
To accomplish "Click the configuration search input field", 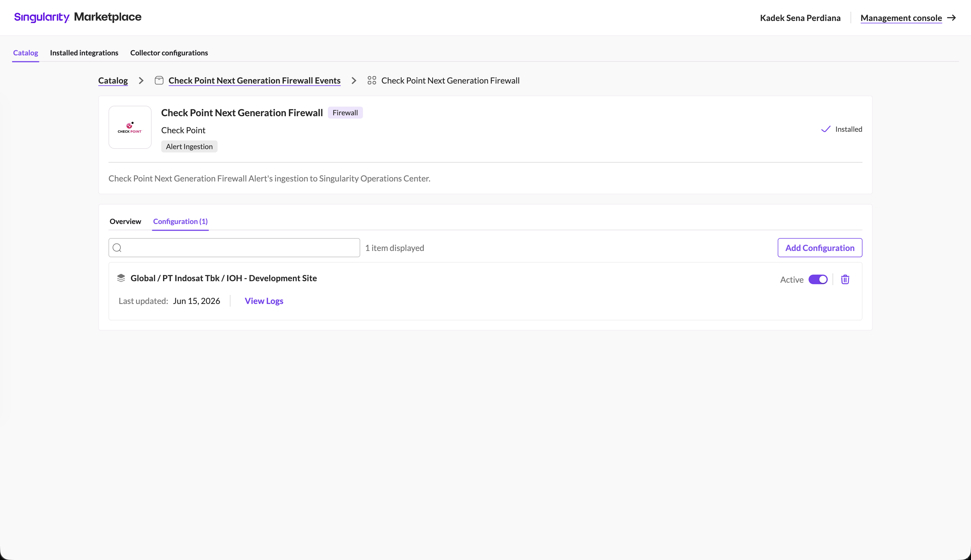I will click(234, 248).
